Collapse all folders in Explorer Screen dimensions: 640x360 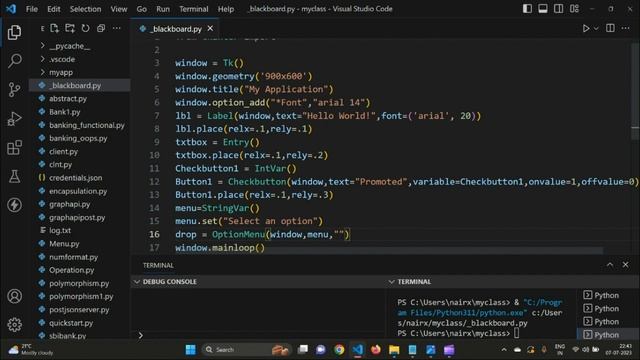point(101,28)
